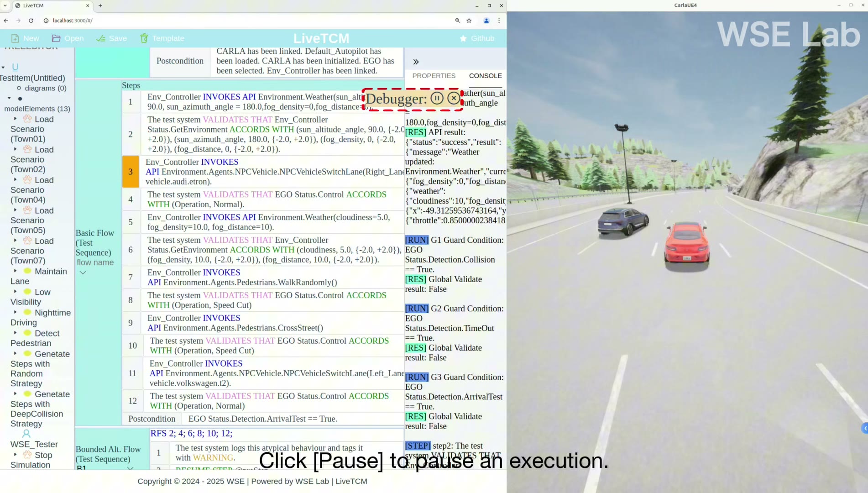The image size is (868, 493).
Task: Click step 12 Operation Normal text
Action: [x=269, y=401]
